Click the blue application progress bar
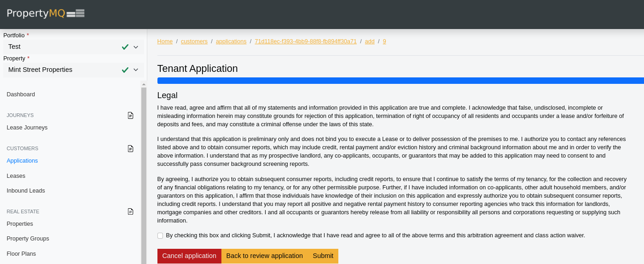 (400, 81)
